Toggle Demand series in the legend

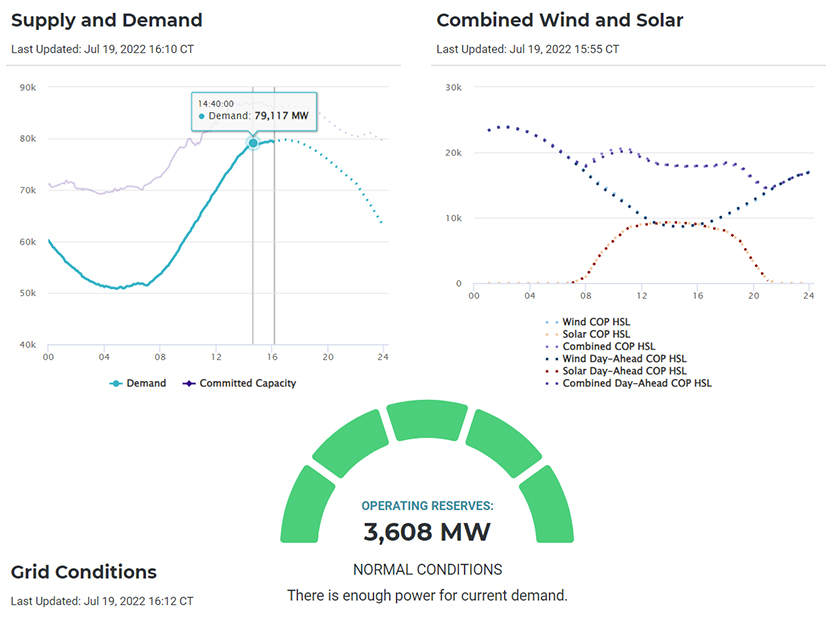pos(138,383)
